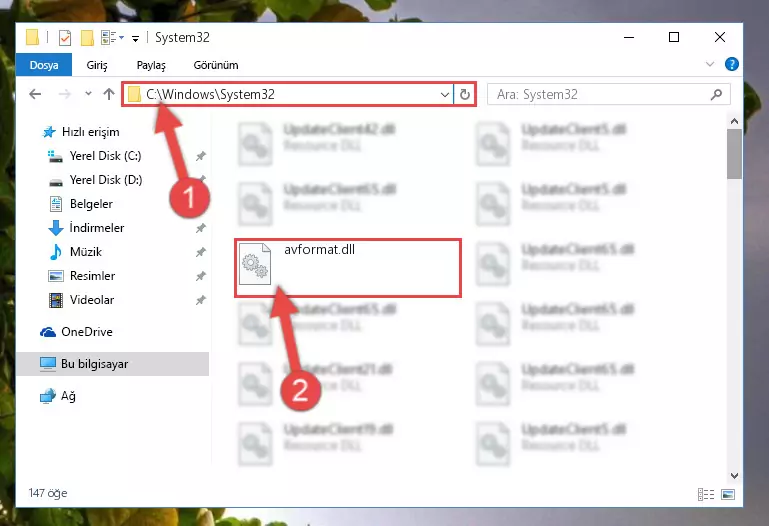Viewport: 769px width, 526px height.
Task: Click the scrollbar up arrow
Action: [x=734, y=121]
